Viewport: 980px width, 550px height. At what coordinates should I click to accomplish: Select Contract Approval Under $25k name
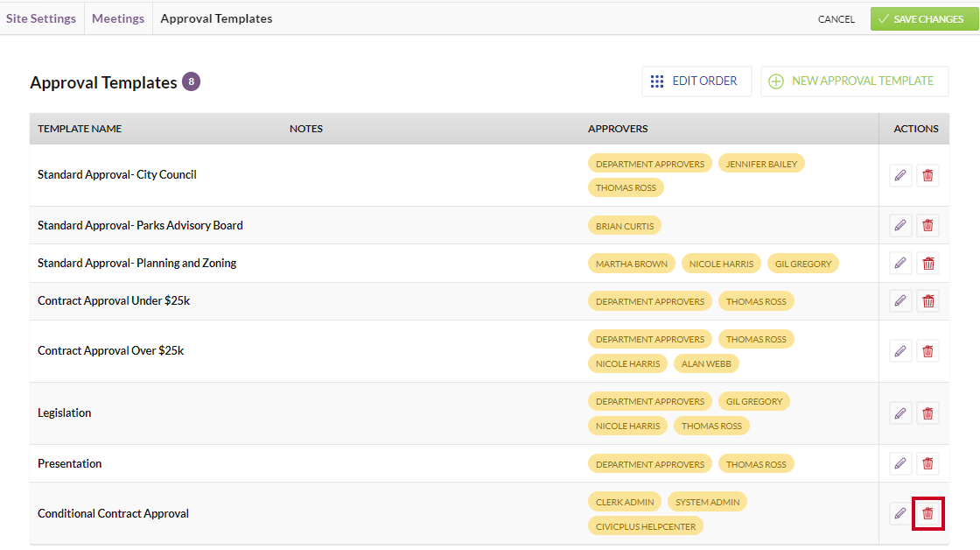pos(114,301)
